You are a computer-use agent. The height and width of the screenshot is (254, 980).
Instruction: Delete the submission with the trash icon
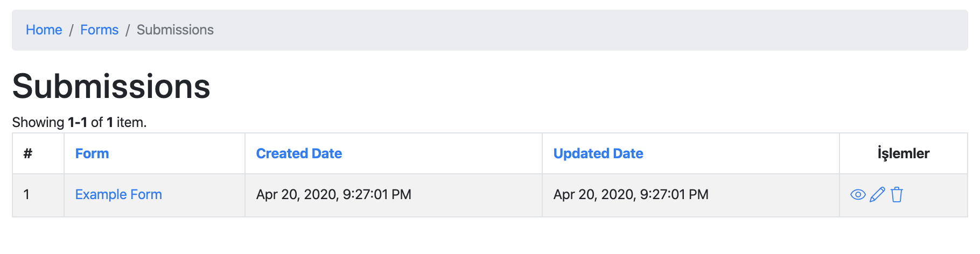(897, 195)
